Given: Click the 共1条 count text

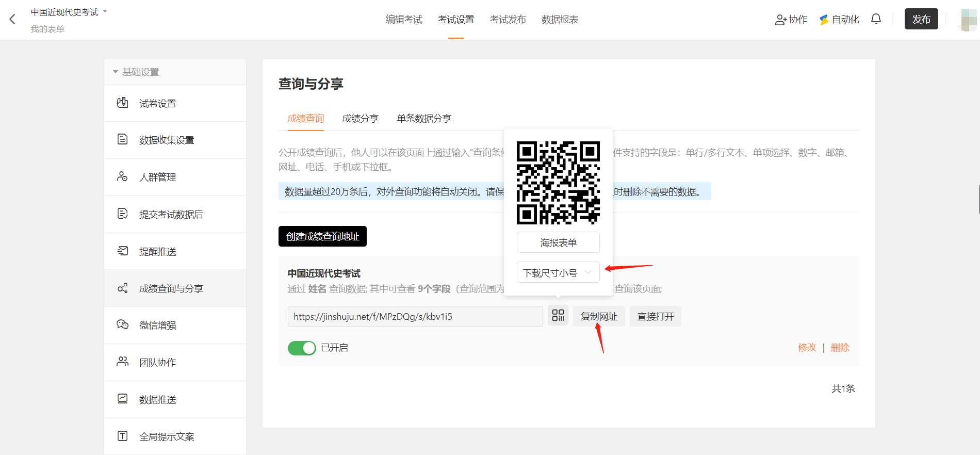Looking at the screenshot, I should click(843, 388).
